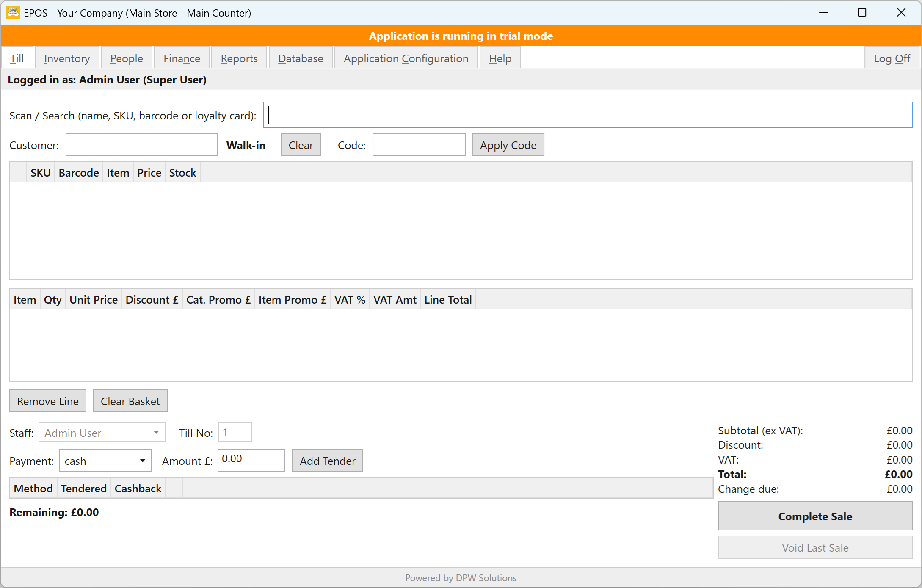The height and width of the screenshot is (588, 922).
Task: Open the Inventory tab
Action: [67, 58]
